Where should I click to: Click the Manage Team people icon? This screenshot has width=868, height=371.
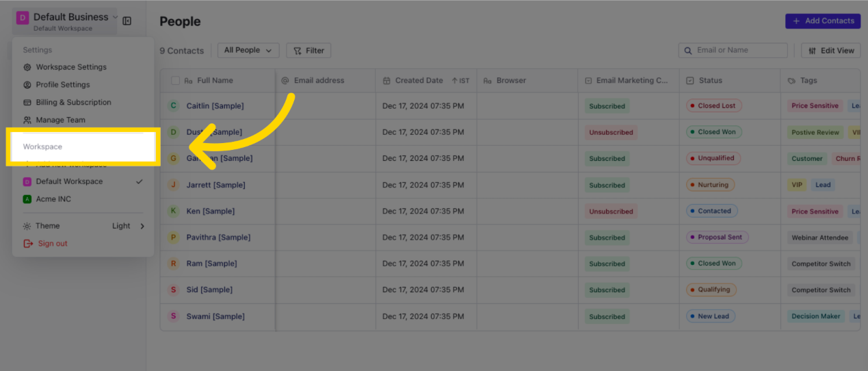[27, 120]
